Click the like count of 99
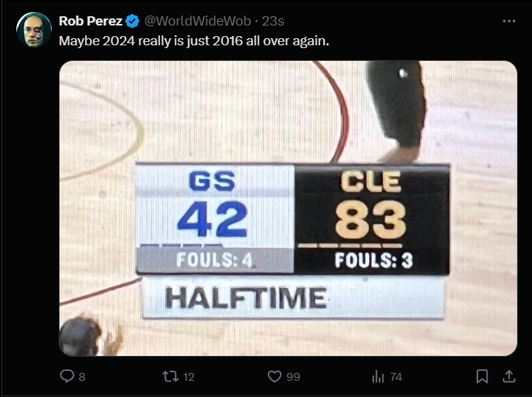This screenshot has height=397, width=532. coord(293,377)
